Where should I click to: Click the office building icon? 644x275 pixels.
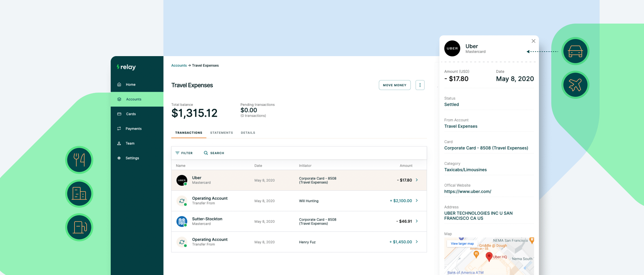tap(79, 194)
